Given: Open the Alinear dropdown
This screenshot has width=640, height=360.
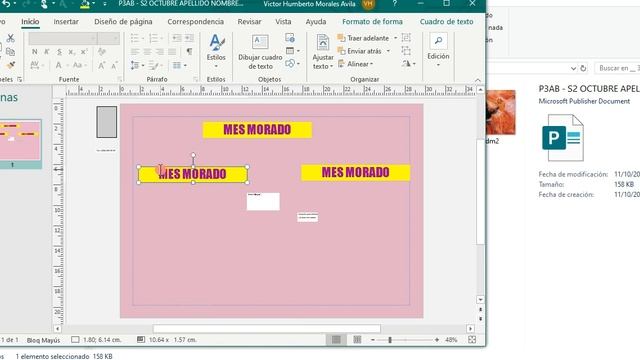Looking at the screenshot, I should (356, 64).
